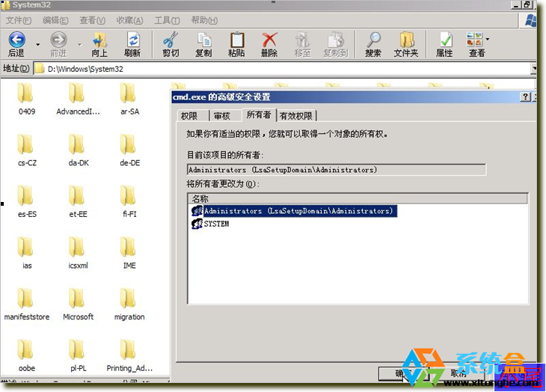Open the 收藏(A) menu
Screen dimensions: 546x392
click(129, 20)
